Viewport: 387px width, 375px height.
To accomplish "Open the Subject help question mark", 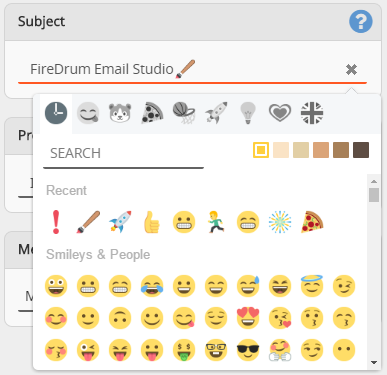I will [x=361, y=22].
